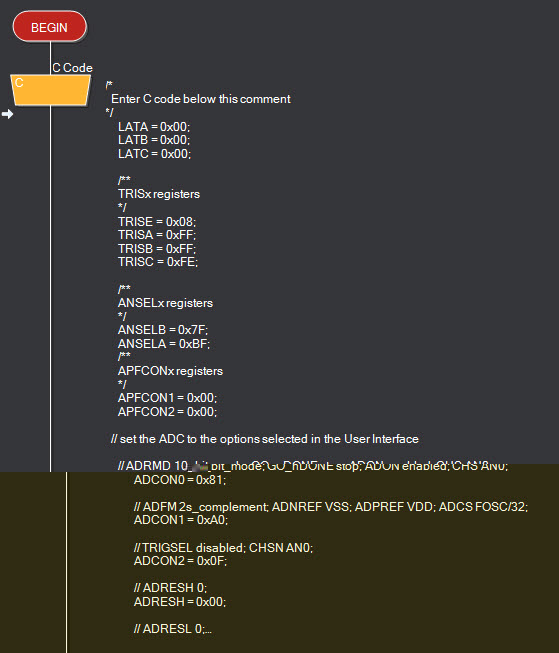The height and width of the screenshot is (653, 559).
Task: Click the "// ADRESH 0;" comment line
Action: [x=170, y=588]
